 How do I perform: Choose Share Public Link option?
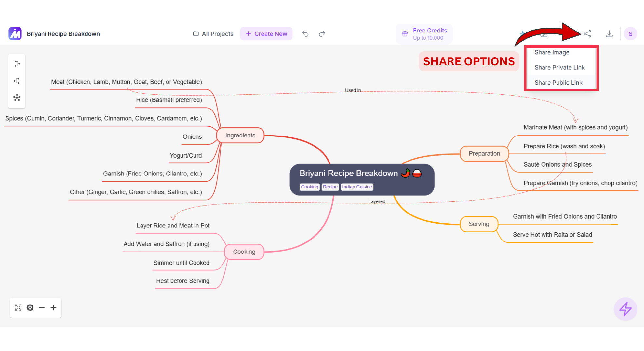tap(558, 83)
